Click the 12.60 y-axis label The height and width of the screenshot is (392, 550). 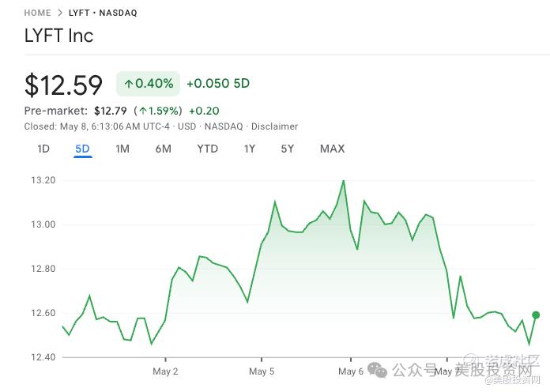43,313
